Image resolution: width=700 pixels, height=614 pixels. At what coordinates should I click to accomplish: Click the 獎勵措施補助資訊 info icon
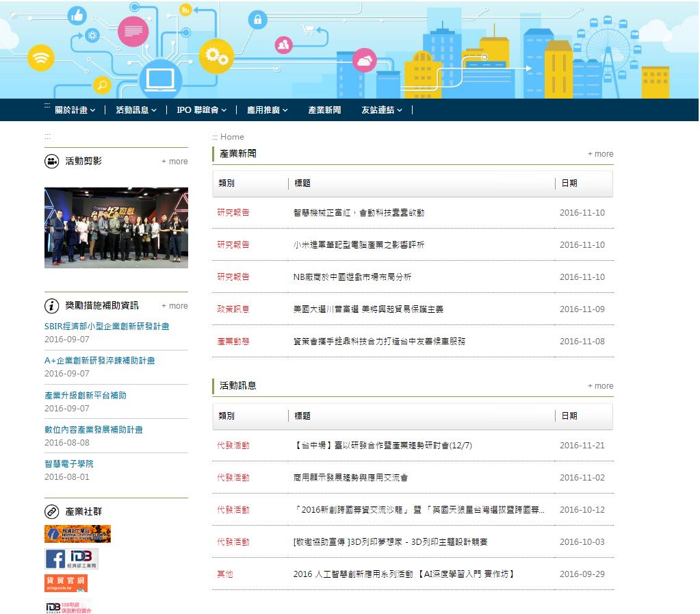pyautogui.click(x=52, y=306)
